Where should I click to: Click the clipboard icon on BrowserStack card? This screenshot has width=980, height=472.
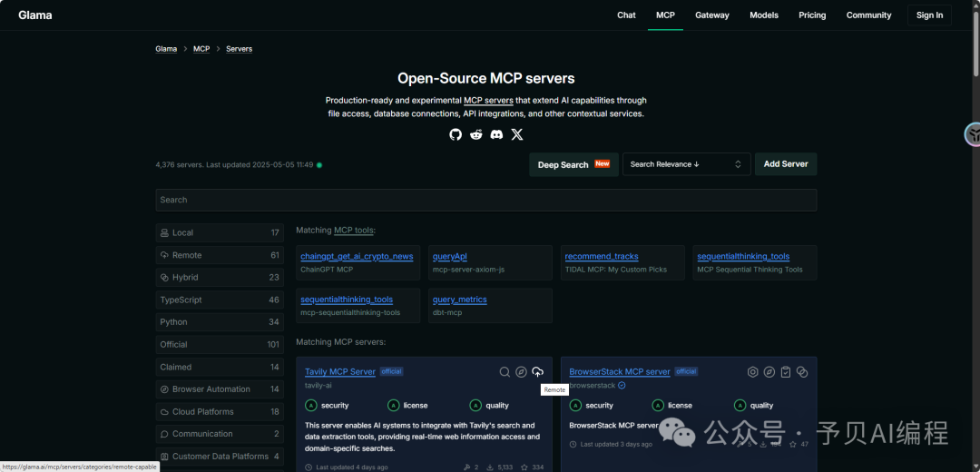786,372
